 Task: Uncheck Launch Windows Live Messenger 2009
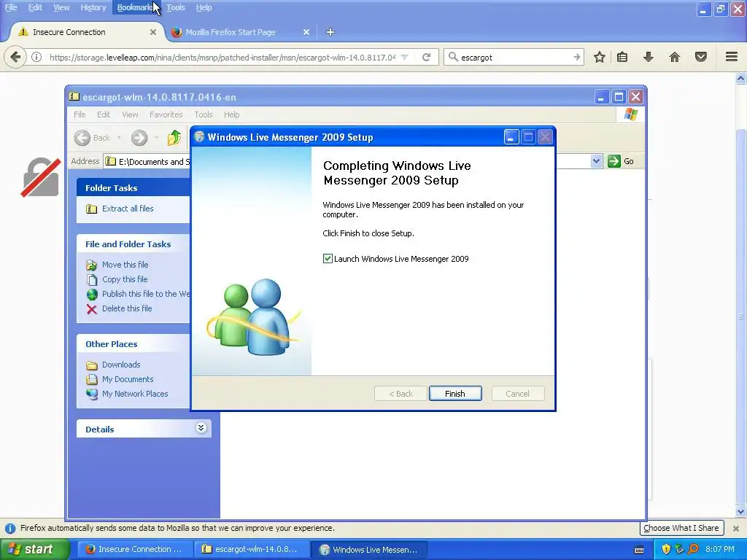(328, 259)
